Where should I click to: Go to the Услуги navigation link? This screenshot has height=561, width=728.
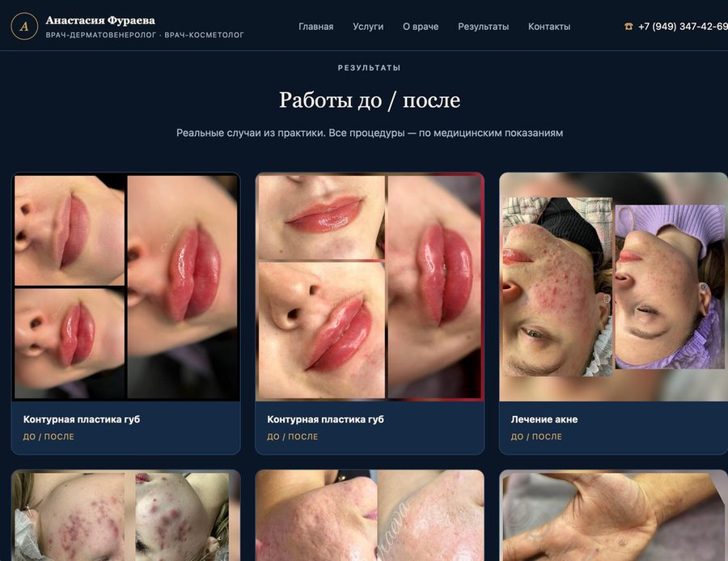tap(368, 27)
